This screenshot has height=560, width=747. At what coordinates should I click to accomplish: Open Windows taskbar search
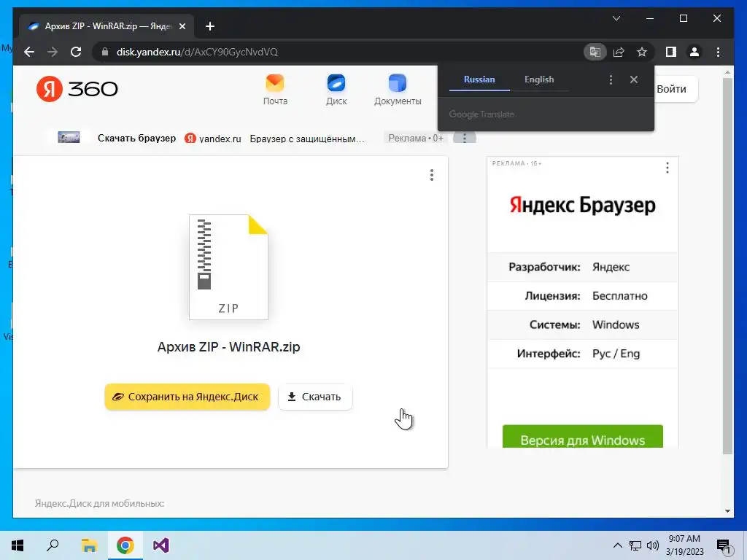[53, 545]
